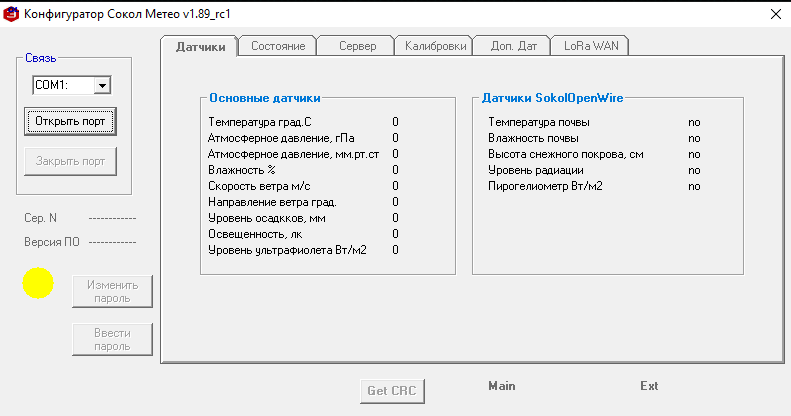
Task: Click the Пирогелиометр Вт/м2 label
Action: tap(545, 186)
